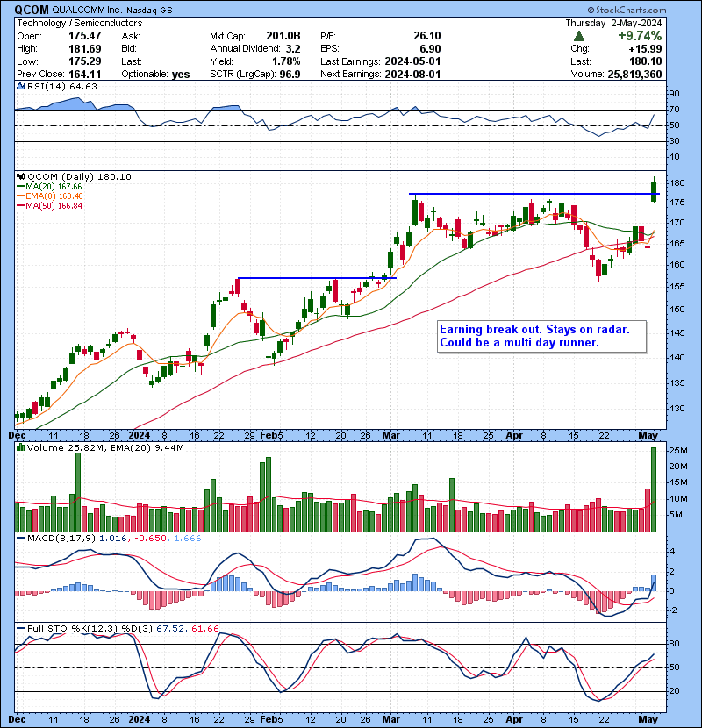
Task: Click the EPS value 6.90
Action: (x=430, y=48)
